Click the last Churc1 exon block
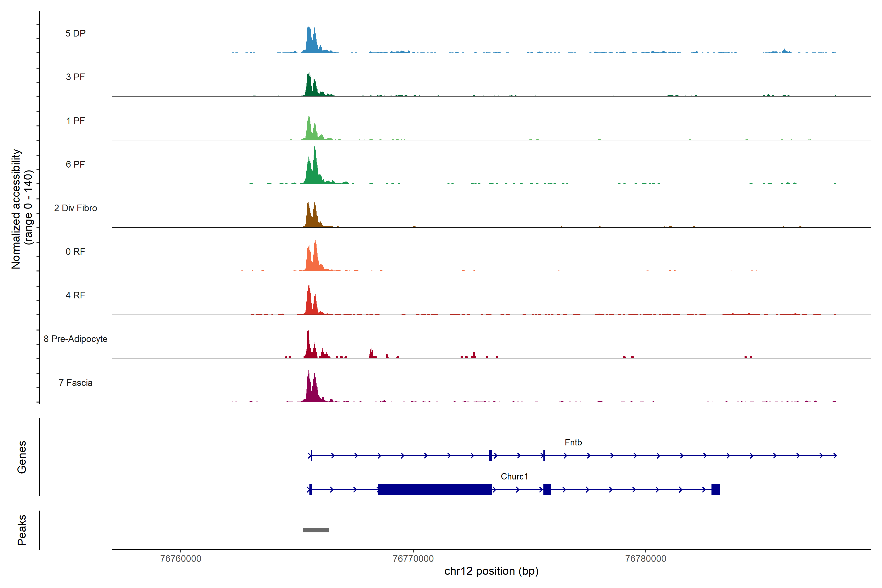The height and width of the screenshot is (588, 882). pyautogui.click(x=715, y=489)
